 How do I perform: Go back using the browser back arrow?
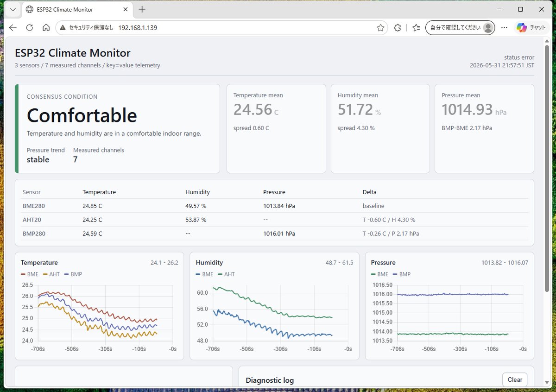[13, 28]
